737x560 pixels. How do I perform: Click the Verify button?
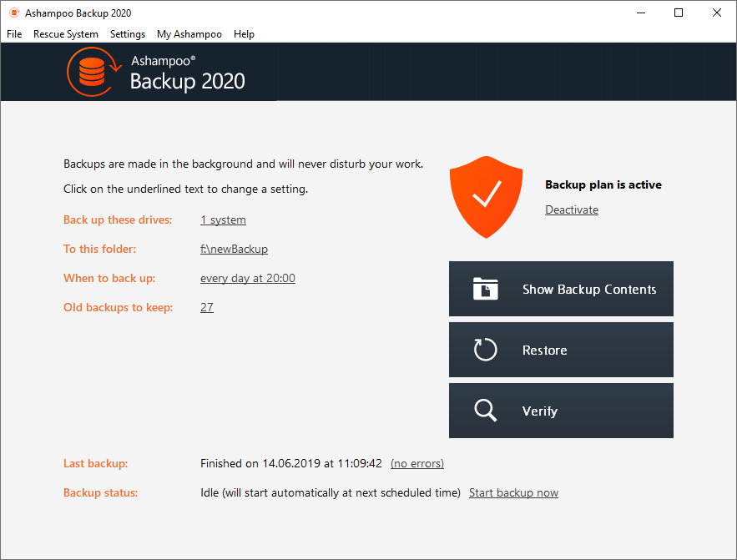(561, 411)
